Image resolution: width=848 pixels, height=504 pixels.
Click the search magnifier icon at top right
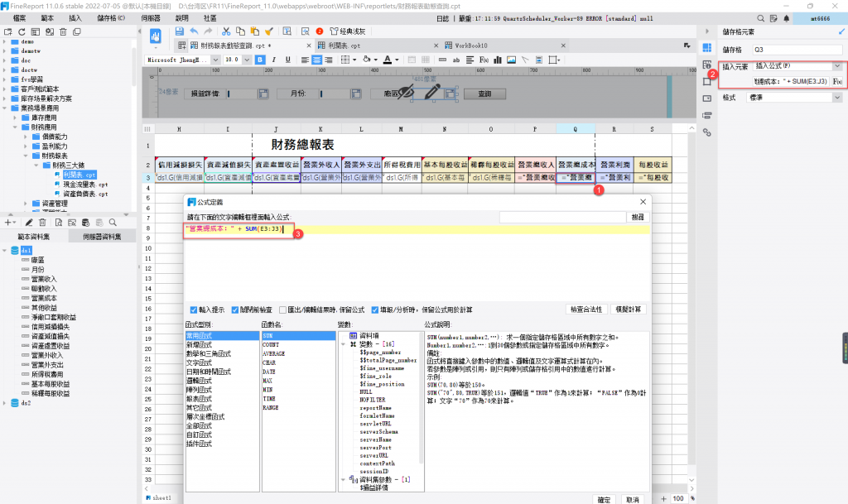(761, 18)
